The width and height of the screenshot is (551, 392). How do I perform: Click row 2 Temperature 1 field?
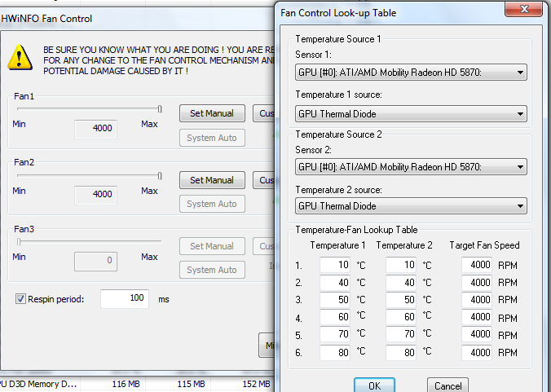coord(334,282)
